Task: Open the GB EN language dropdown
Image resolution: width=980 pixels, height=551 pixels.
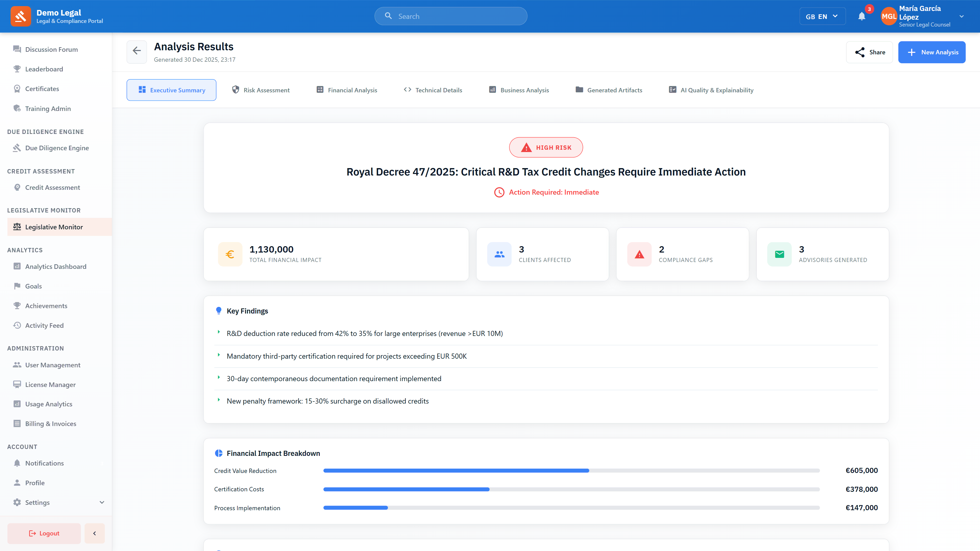Action: (x=822, y=16)
